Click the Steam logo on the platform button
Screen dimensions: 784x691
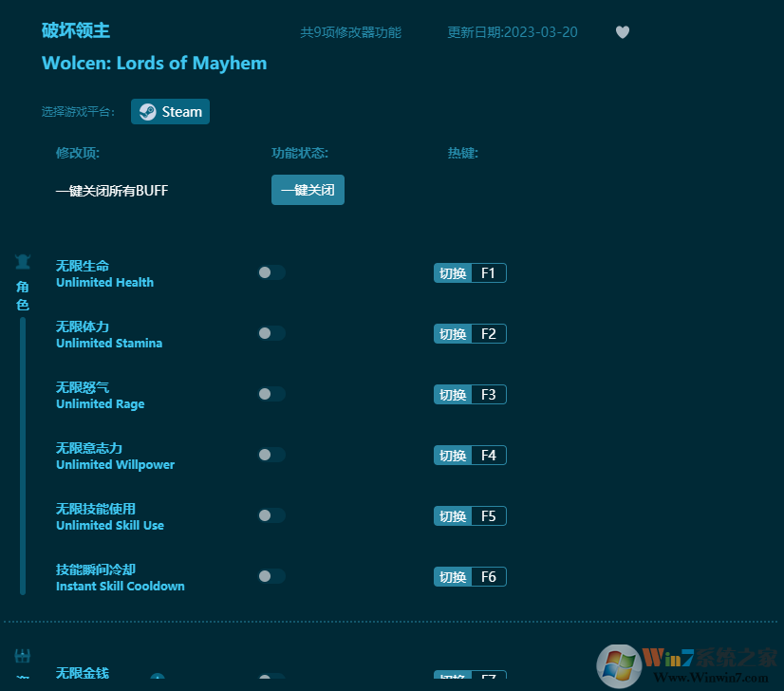point(146,111)
